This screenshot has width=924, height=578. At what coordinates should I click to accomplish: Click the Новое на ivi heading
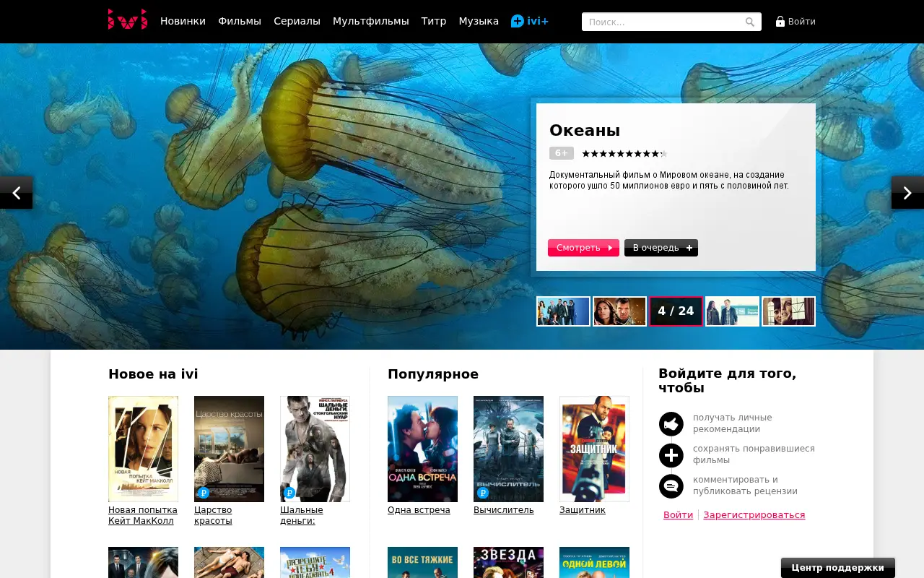coord(153,374)
